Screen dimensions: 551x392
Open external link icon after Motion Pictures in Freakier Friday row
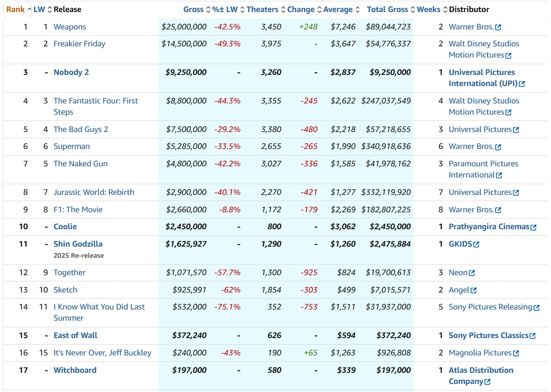coord(509,56)
